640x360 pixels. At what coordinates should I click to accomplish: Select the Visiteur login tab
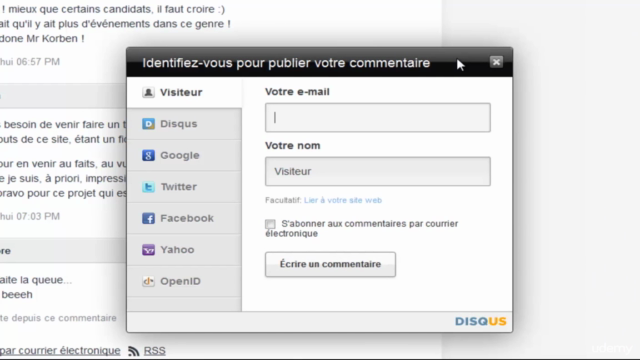184,93
